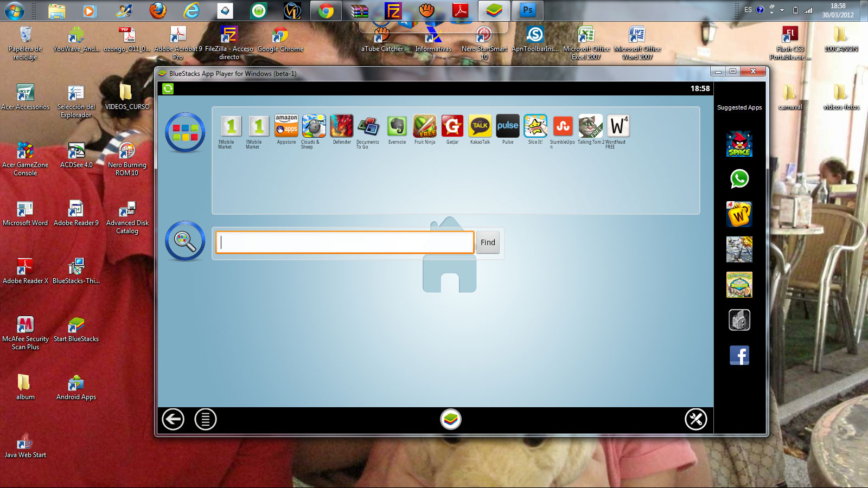The height and width of the screenshot is (488, 868).
Task: Select the suggested building-and-garden game app
Action: pos(739,285)
